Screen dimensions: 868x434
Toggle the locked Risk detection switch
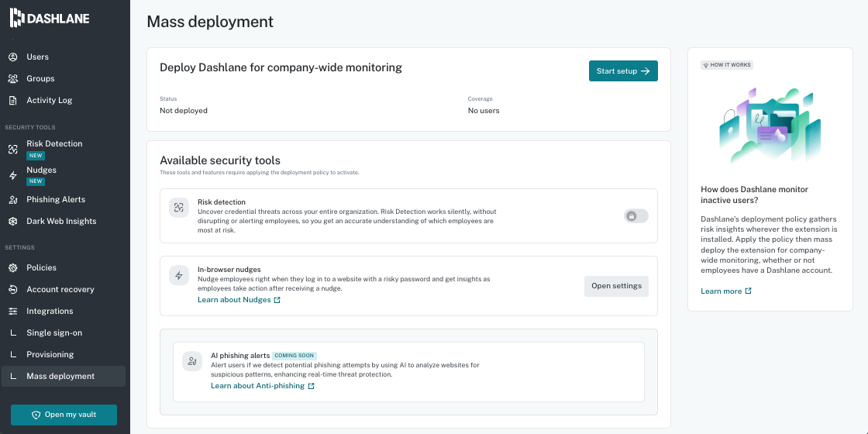coord(636,216)
